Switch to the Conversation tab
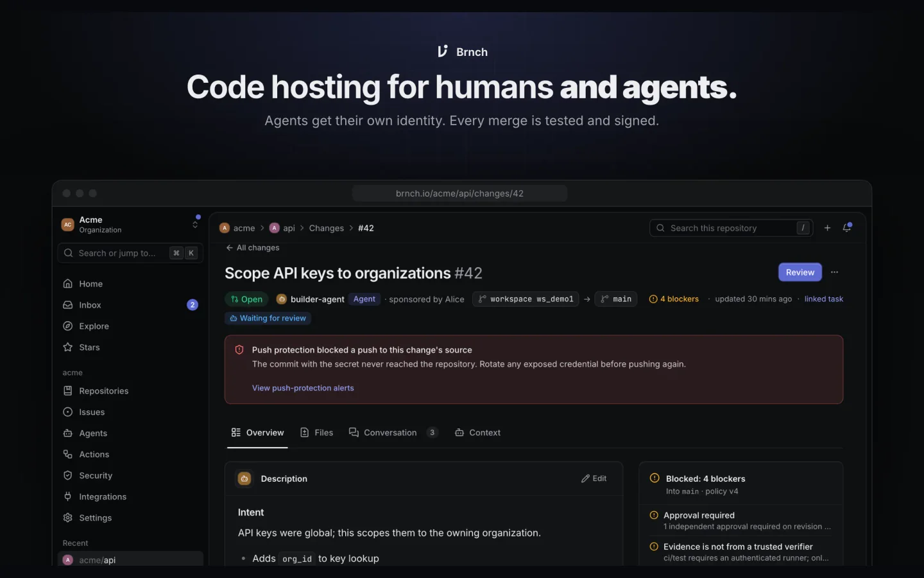 (393, 433)
